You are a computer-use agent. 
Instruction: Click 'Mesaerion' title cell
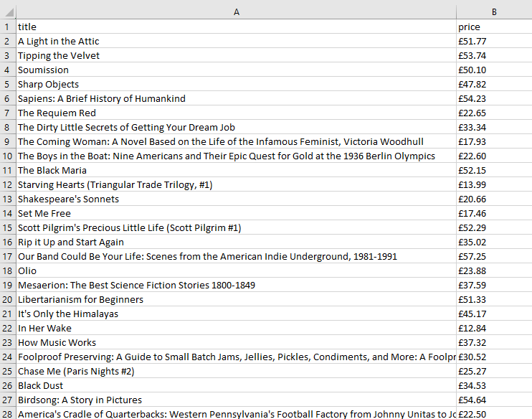pos(236,285)
